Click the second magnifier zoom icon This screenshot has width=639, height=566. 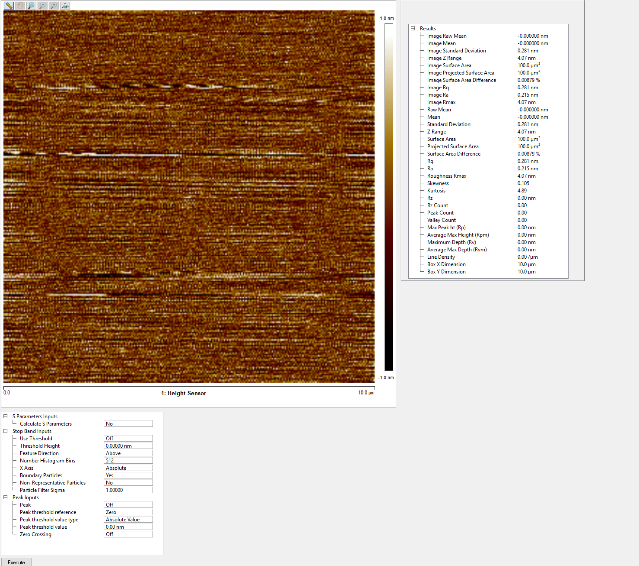[x=42, y=6]
